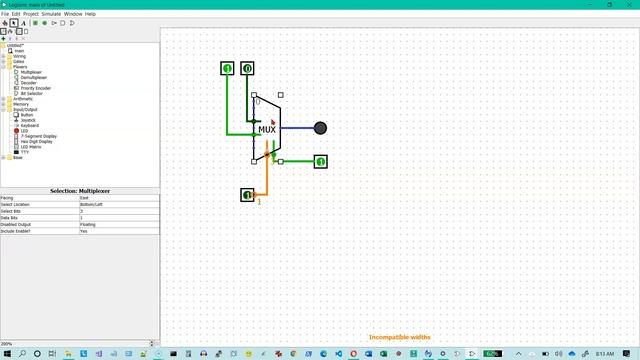Viewport: 640px width, 360px height.
Task: Expand the Base library folder
Action: tap(3, 157)
